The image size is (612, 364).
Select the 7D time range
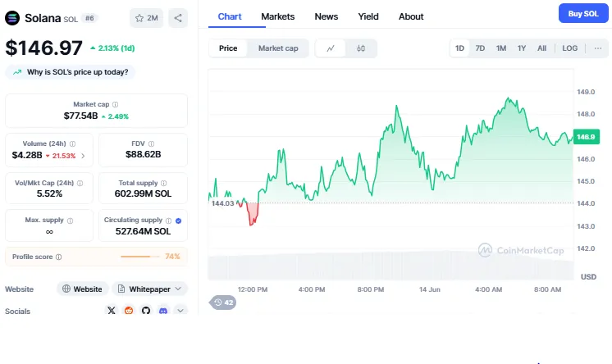coord(480,48)
